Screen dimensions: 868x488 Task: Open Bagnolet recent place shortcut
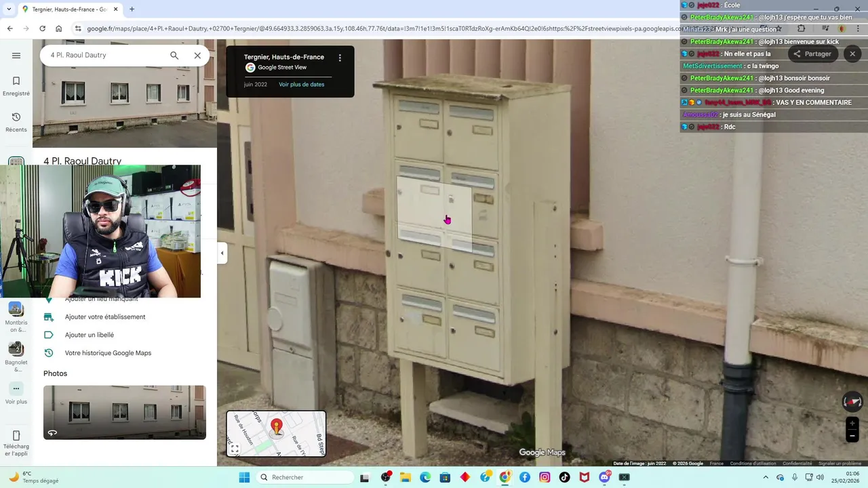pyautogui.click(x=16, y=356)
